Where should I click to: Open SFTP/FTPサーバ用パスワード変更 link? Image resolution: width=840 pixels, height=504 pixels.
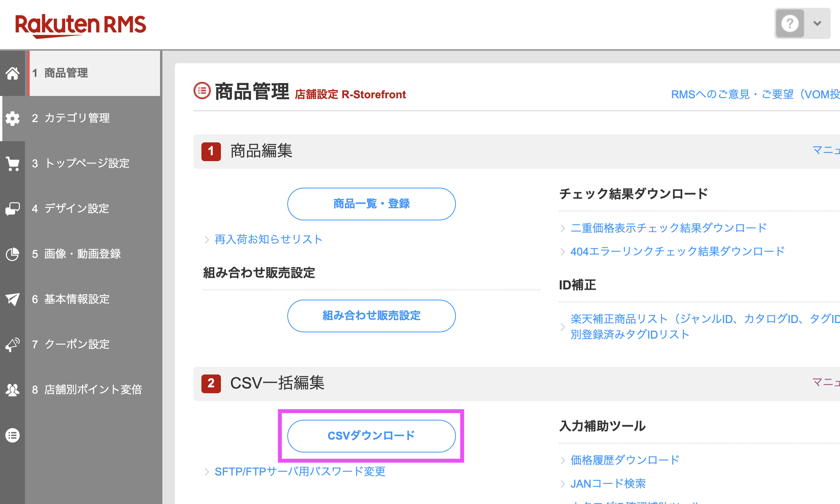click(300, 472)
